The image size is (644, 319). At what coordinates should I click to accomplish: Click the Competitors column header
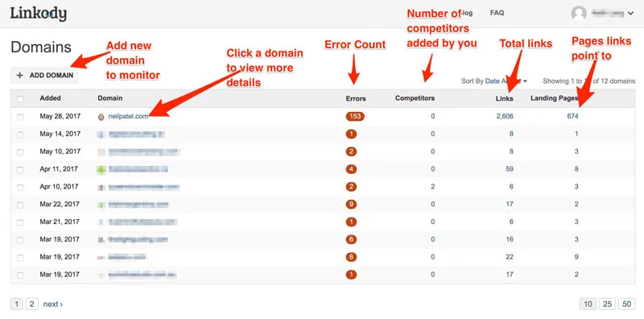(x=415, y=98)
